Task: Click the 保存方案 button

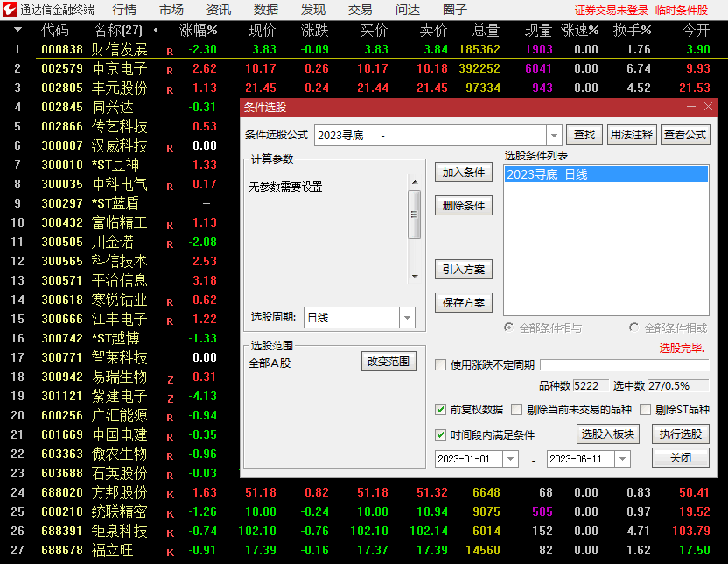Action: point(464,303)
